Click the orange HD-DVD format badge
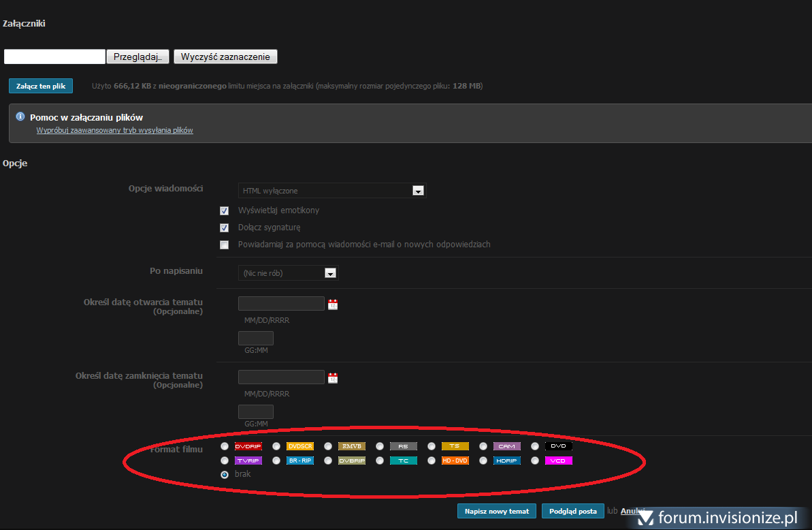The height and width of the screenshot is (530, 812). (x=455, y=461)
